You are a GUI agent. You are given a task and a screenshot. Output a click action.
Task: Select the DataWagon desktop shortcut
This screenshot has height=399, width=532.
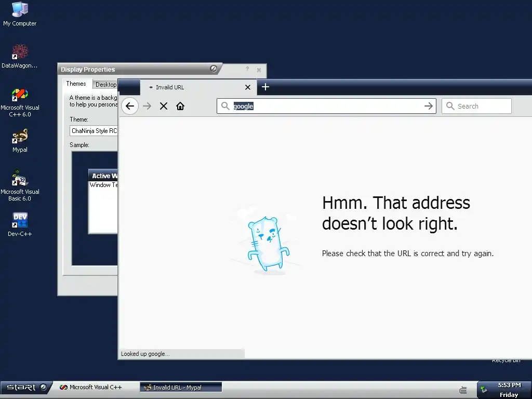point(20,56)
